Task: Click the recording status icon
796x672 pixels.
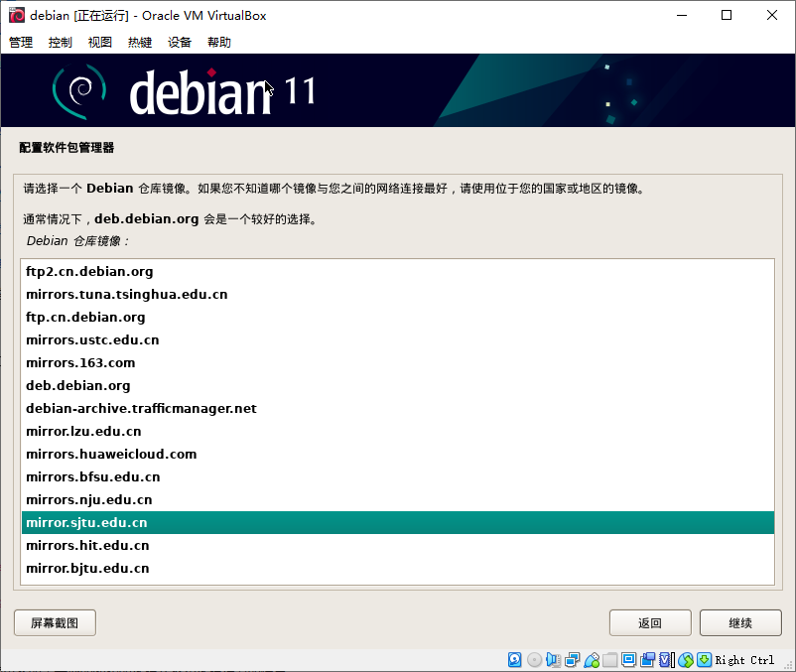Action: 647,659
